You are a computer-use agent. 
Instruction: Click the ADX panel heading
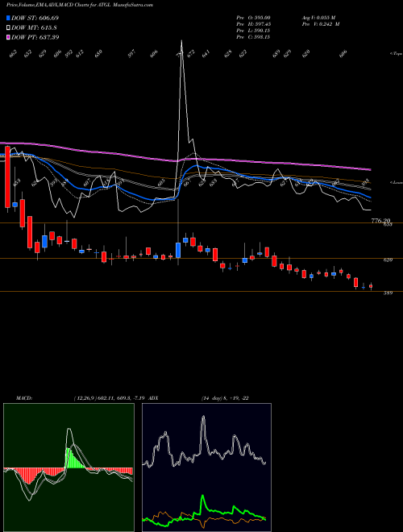pos(153,398)
